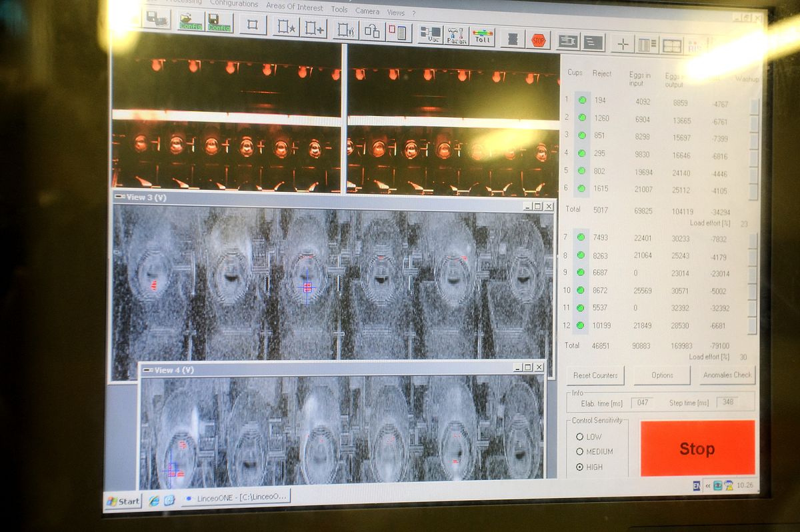Open the Areas Of Interest menu
This screenshot has width=800, height=532.
(x=294, y=7)
